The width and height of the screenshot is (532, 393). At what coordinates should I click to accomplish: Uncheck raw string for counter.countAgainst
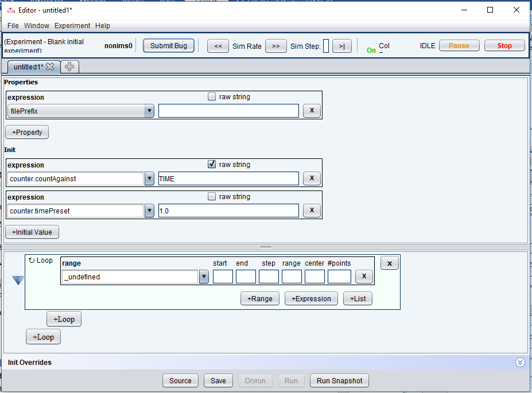212,165
